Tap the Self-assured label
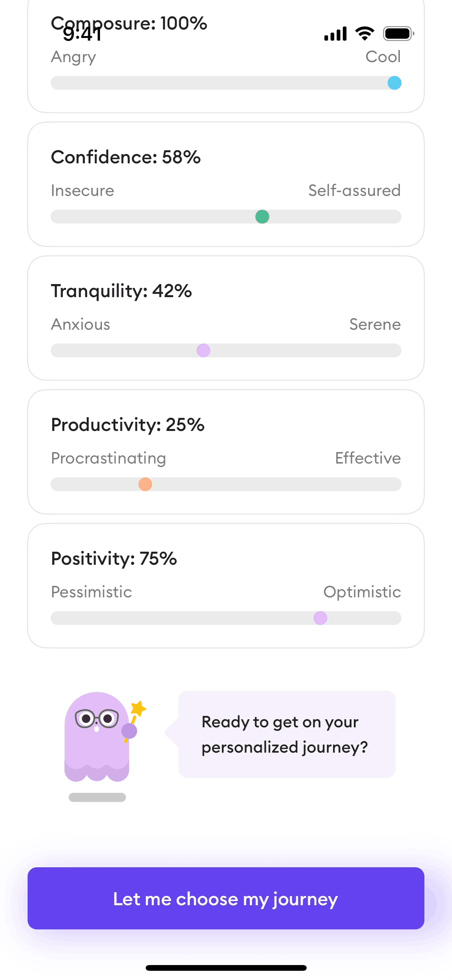Image resolution: width=452 pixels, height=980 pixels. pyautogui.click(x=354, y=191)
